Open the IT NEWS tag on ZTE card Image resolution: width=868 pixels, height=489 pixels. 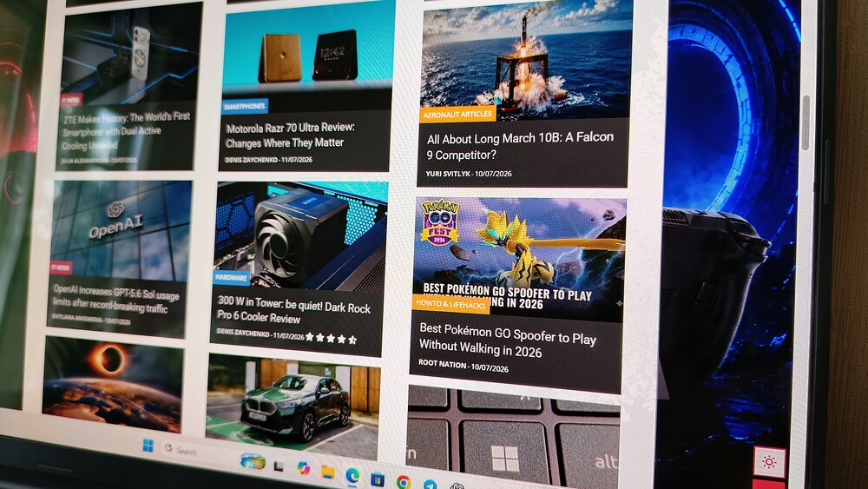pos(71,100)
